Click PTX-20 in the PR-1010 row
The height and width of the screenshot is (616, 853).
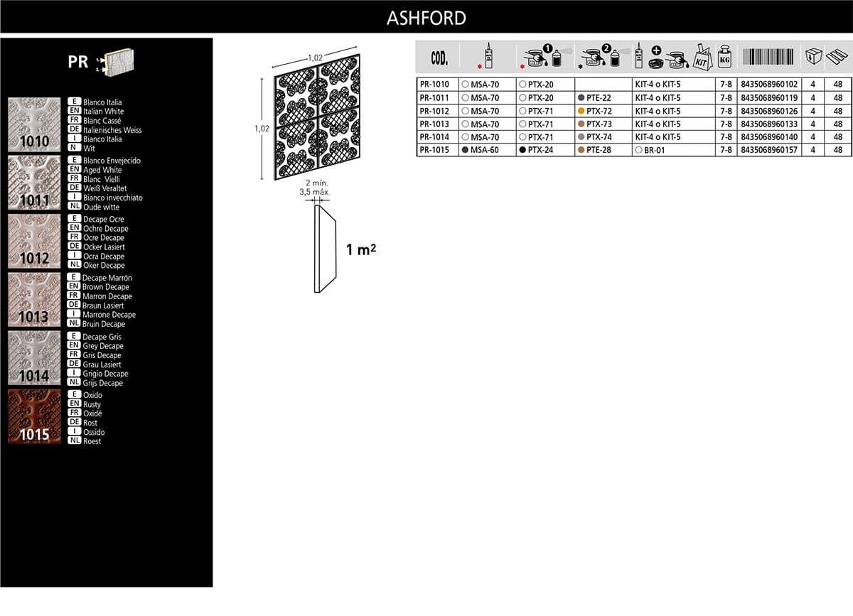tap(541, 85)
